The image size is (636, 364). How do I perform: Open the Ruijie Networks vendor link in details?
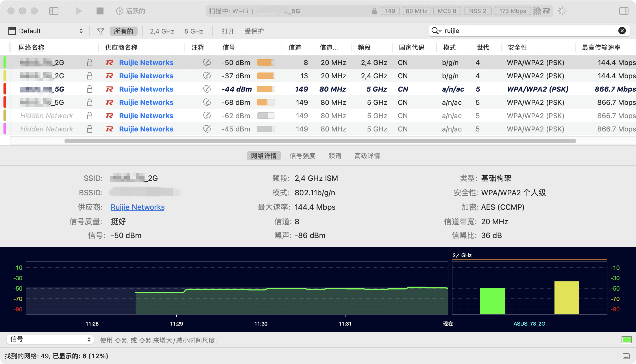pyautogui.click(x=138, y=207)
